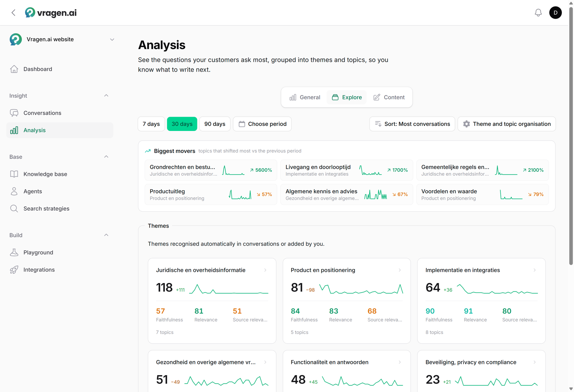This screenshot has height=392, width=574.
Task: Open Agents page in sidebar
Action: pyautogui.click(x=60, y=192)
